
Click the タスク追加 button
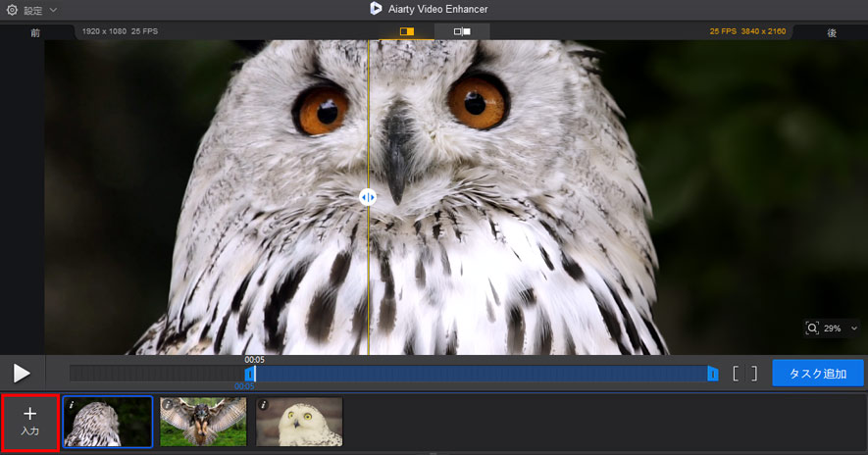coord(818,373)
